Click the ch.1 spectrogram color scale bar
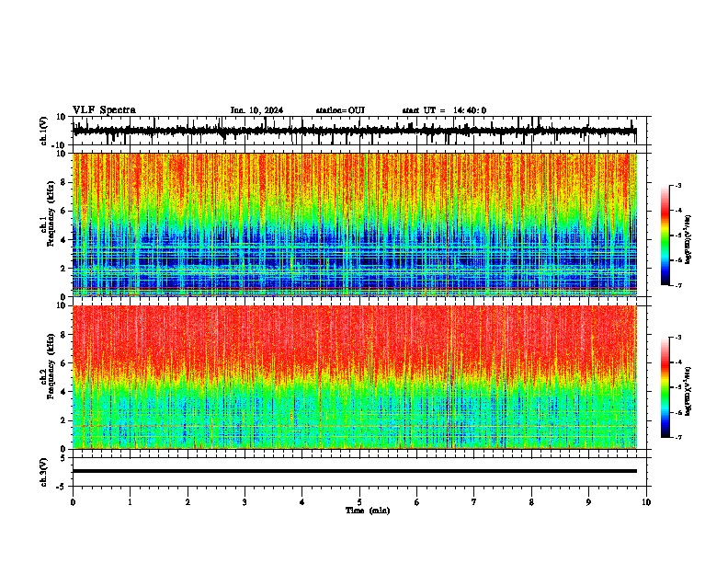The height and width of the screenshot is (563, 728). click(x=665, y=236)
